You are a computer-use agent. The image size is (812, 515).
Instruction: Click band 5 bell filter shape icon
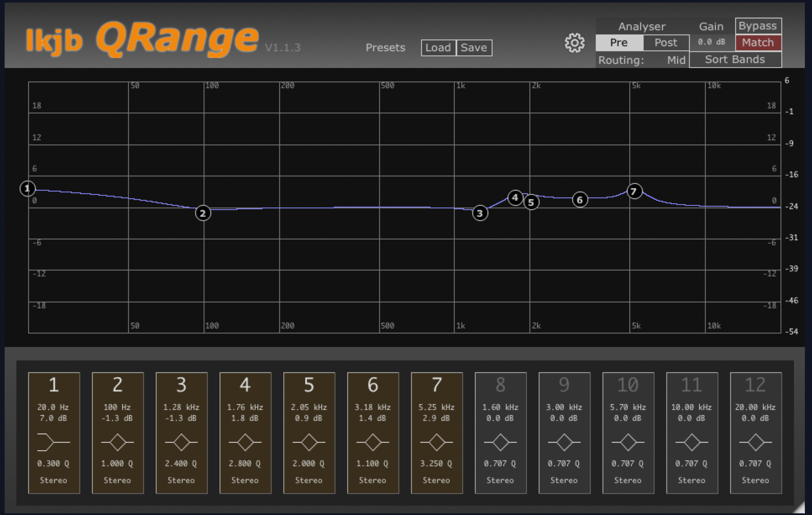click(309, 442)
